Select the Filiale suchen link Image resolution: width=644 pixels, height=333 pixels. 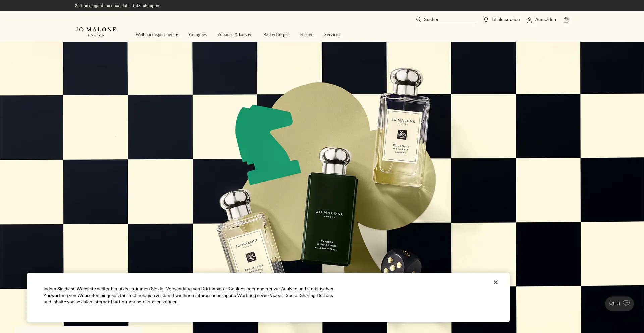pos(505,20)
